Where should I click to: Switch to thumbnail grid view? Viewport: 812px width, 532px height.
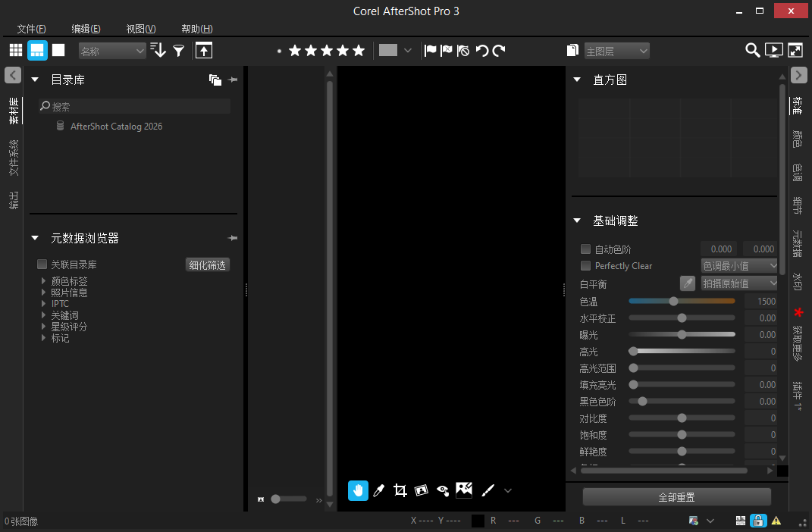coord(16,50)
